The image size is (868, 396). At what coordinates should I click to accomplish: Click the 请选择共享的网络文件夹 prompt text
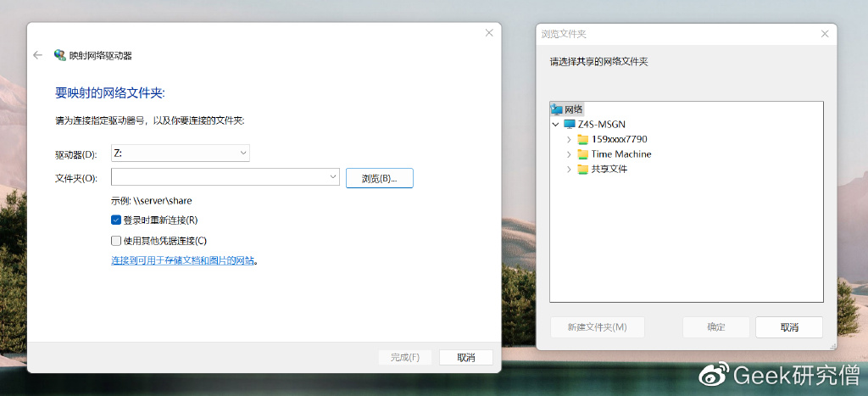[x=598, y=61]
